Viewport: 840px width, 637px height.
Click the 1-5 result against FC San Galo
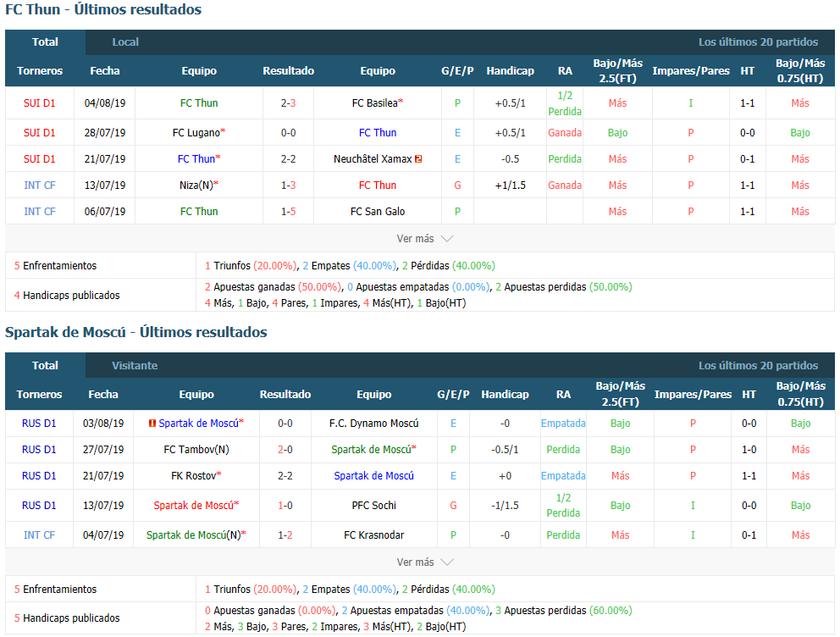pyautogui.click(x=288, y=211)
